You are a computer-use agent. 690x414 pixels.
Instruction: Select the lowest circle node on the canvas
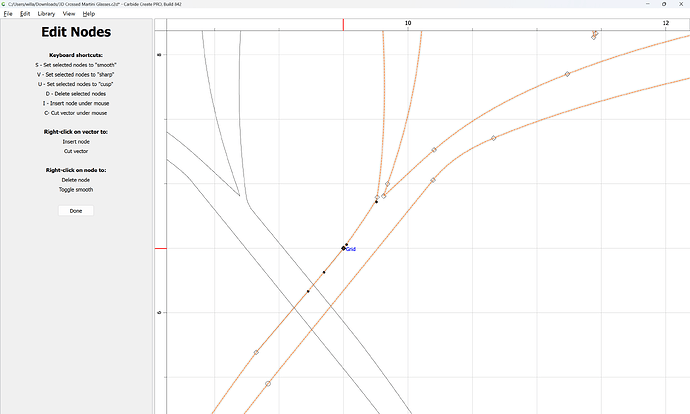point(268,384)
